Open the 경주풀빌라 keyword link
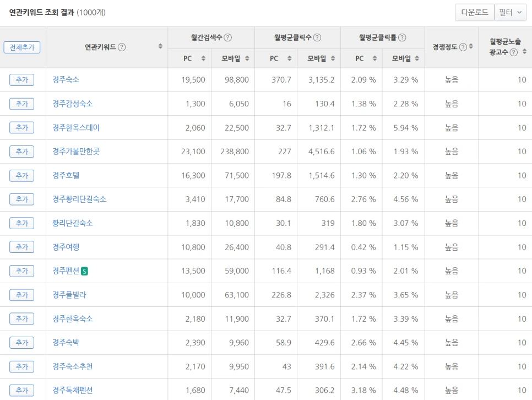This screenshot has height=400, width=532. (x=69, y=295)
